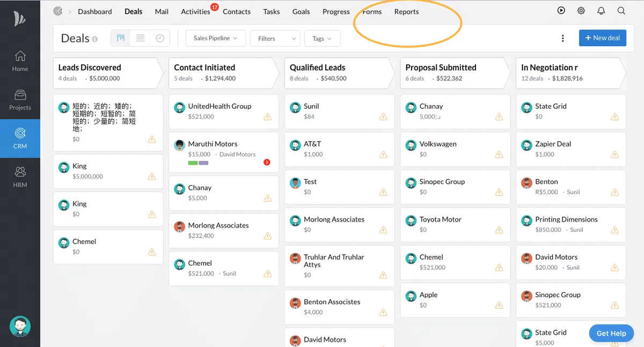Viewport: 644px width, 347px height.
Task: Open the three-dot more options menu
Action: click(x=562, y=38)
